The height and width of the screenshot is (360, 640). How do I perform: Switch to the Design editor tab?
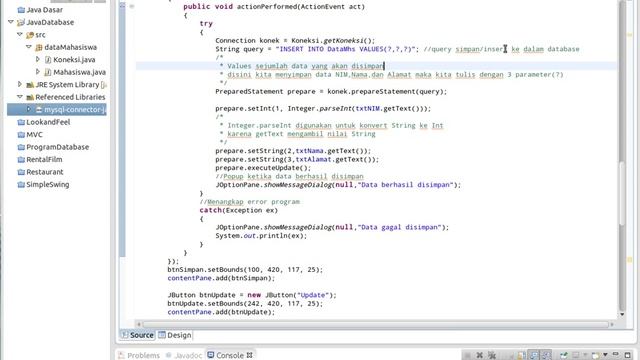[175, 335]
